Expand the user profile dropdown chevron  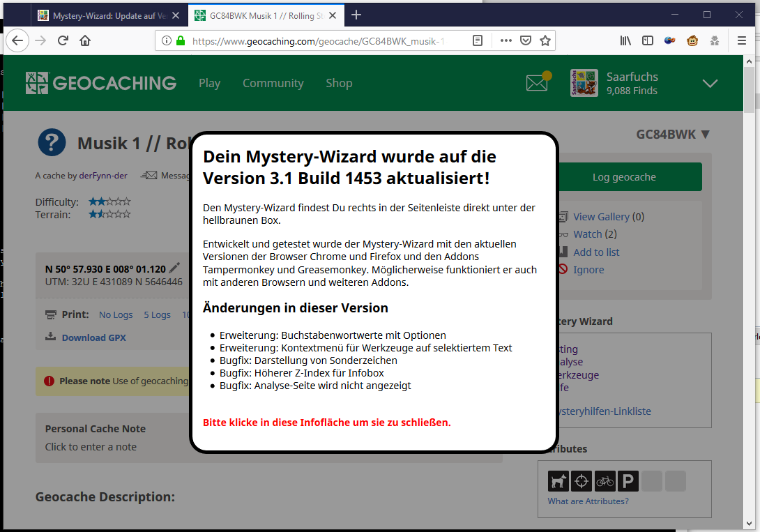pos(710,84)
